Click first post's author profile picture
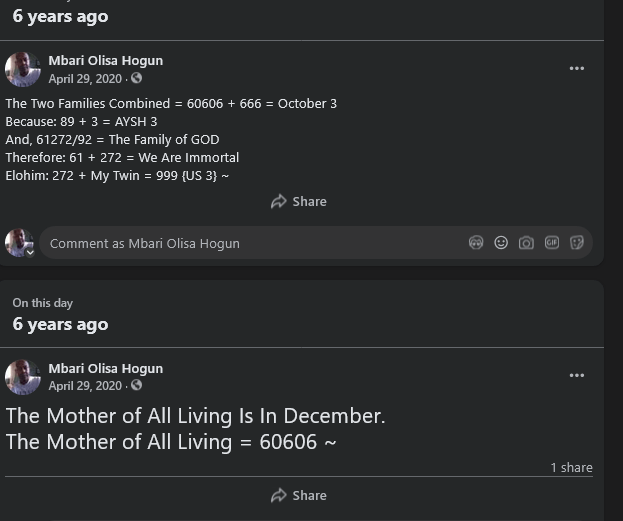623x521 pixels. click(23, 69)
